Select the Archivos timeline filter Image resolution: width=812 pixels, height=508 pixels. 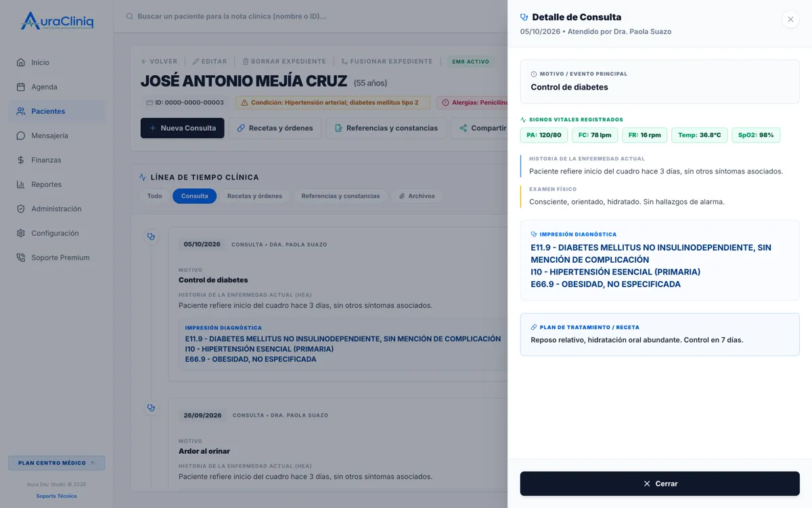tap(417, 196)
